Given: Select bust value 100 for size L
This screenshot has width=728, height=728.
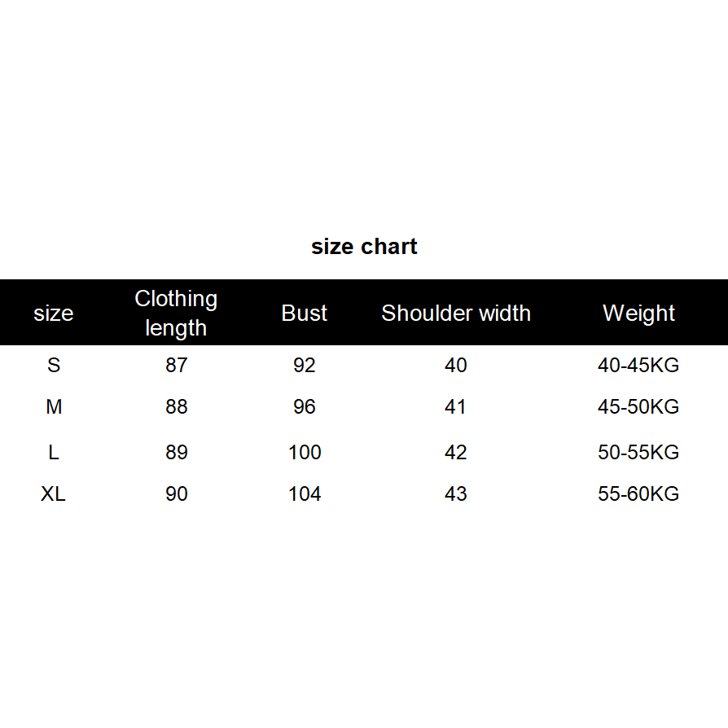Looking at the screenshot, I should coord(305,452).
